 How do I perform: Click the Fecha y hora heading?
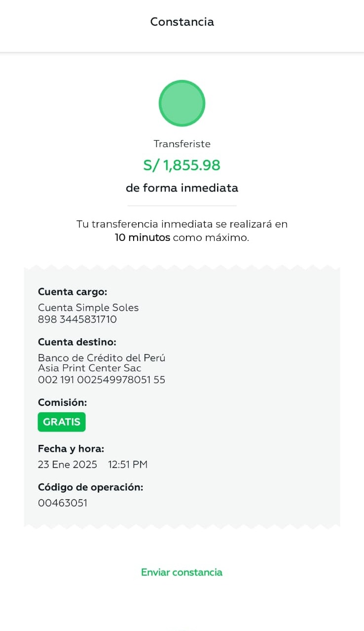tap(71, 449)
